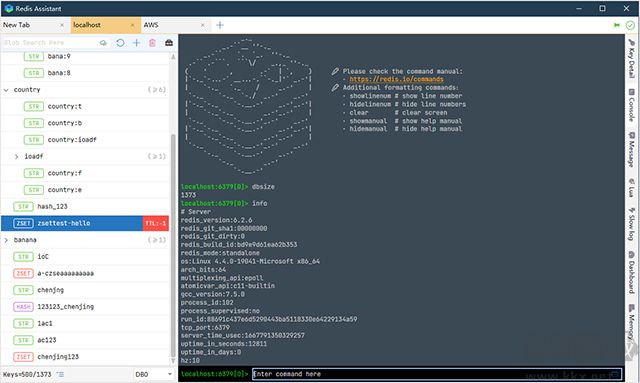The width and height of the screenshot is (640, 383).
Task: Expand the ioadf folder
Action: (x=16, y=156)
